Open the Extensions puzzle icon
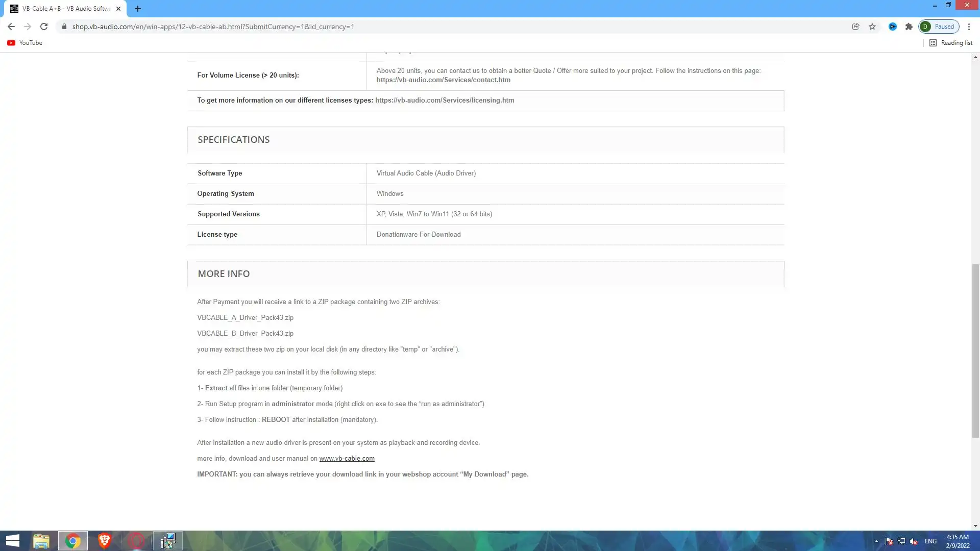 (909, 27)
